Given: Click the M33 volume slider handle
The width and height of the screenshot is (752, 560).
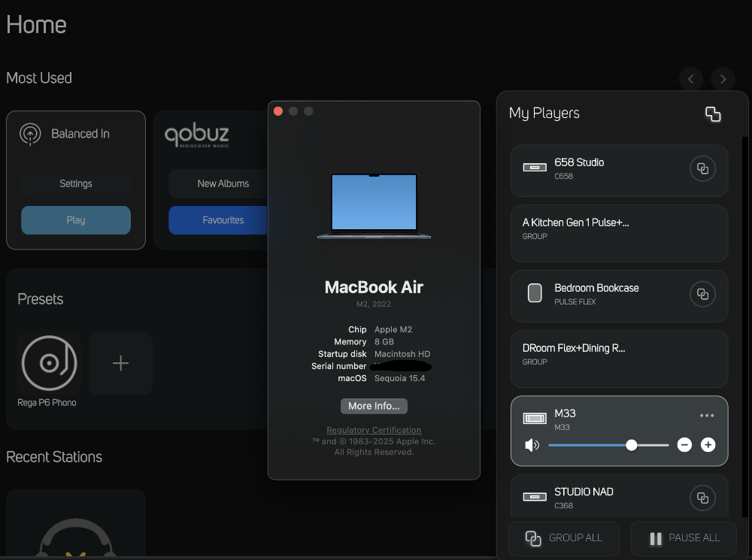Looking at the screenshot, I should pyautogui.click(x=632, y=445).
